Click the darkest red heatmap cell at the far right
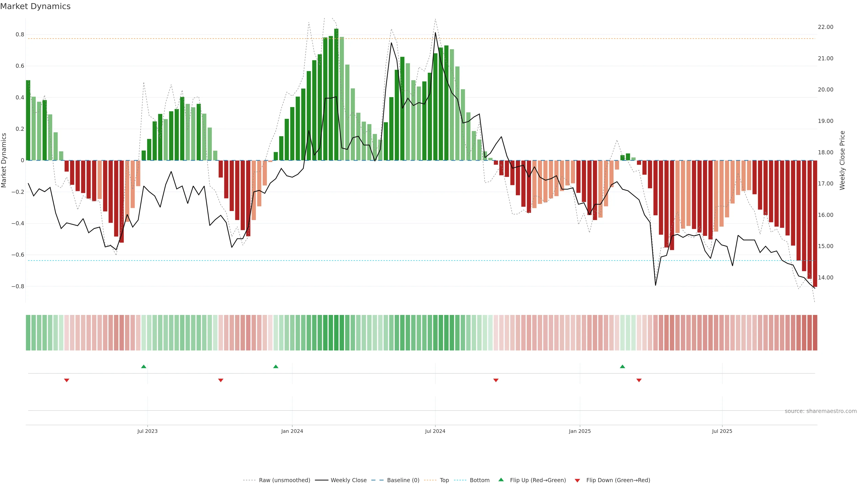Screen dimensions: 868x488 [815, 333]
